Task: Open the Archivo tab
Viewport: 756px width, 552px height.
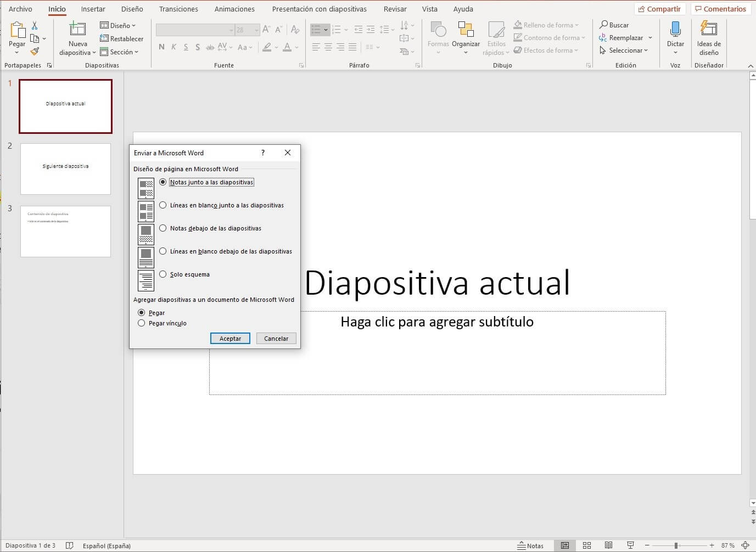Action: tap(20, 9)
